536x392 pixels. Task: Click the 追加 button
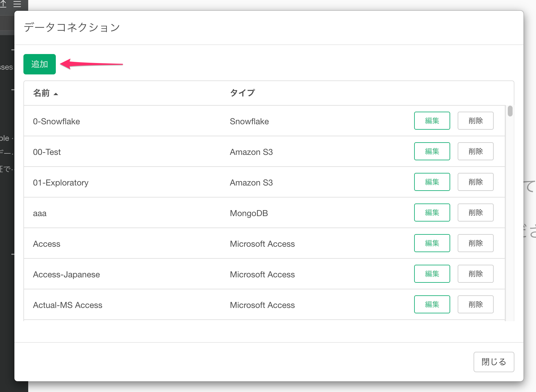(x=40, y=64)
